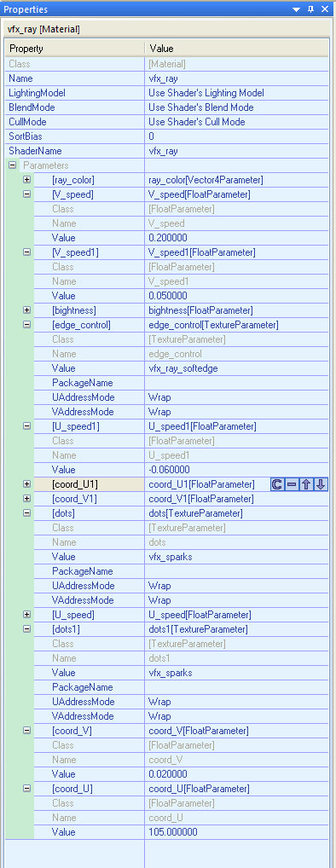Collapse the [edge_control] parameter
The width and height of the screenshot is (336, 868).
point(26,324)
